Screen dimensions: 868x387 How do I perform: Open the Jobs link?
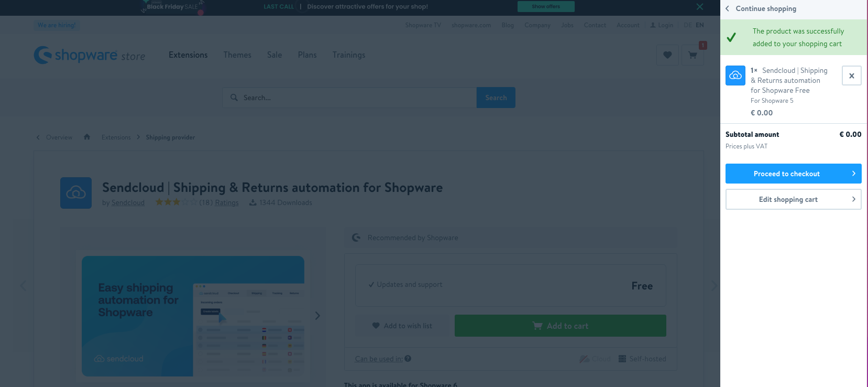pos(567,25)
